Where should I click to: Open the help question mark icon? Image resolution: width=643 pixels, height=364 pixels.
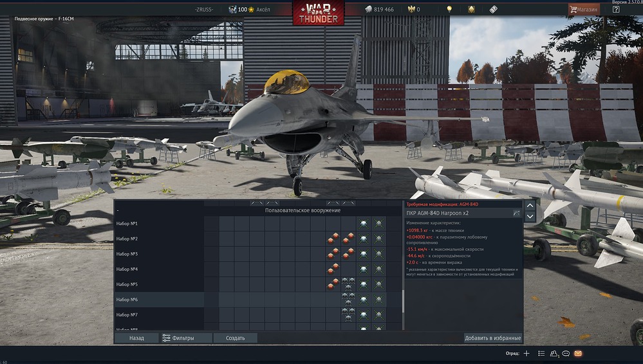pyautogui.click(x=616, y=9)
